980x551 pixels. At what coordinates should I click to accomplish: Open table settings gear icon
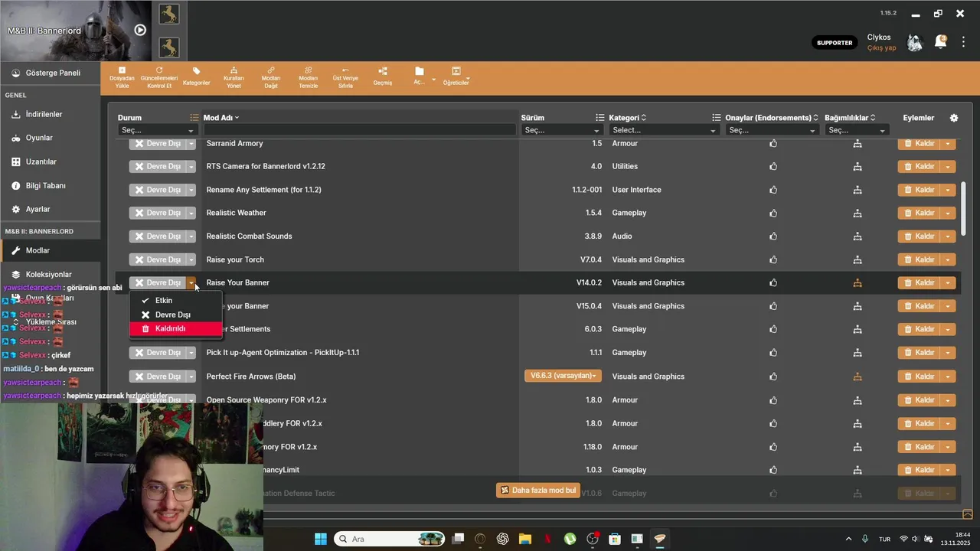pos(954,118)
